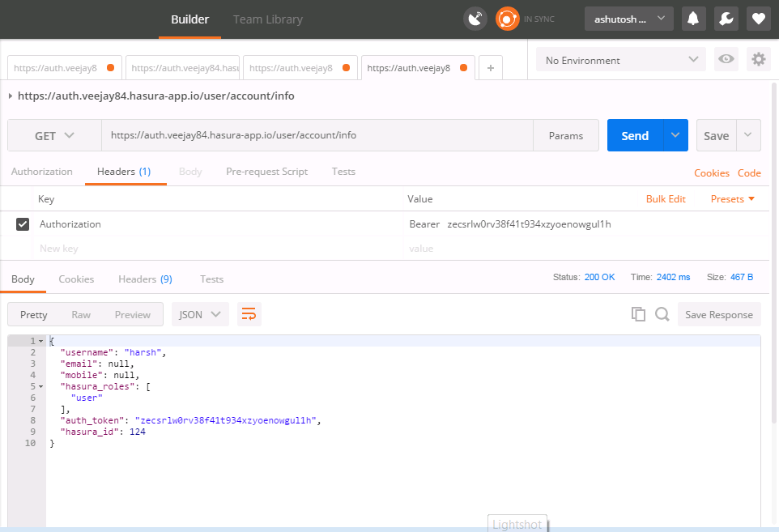Screen dimensions: 779x532
Task: Open the response Headers (9) tab
Action: pyautogui.click(x=145, y=279)
